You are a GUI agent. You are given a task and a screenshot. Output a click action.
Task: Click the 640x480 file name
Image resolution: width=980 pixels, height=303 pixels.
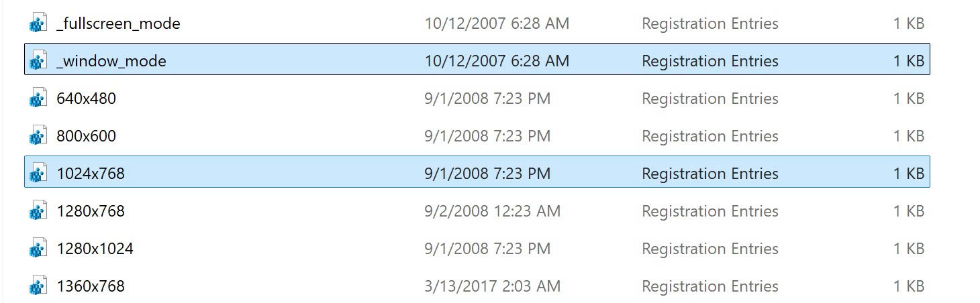click(x=87, y=99)
